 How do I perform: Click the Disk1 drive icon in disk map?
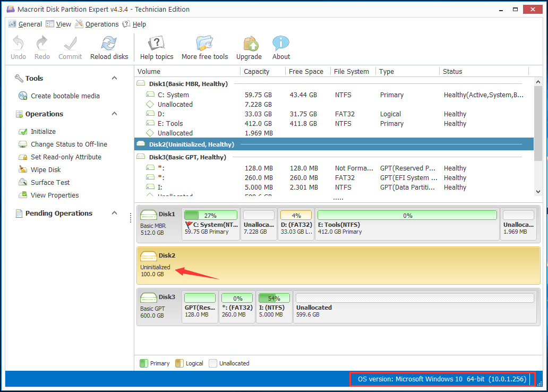coord(149,215)
